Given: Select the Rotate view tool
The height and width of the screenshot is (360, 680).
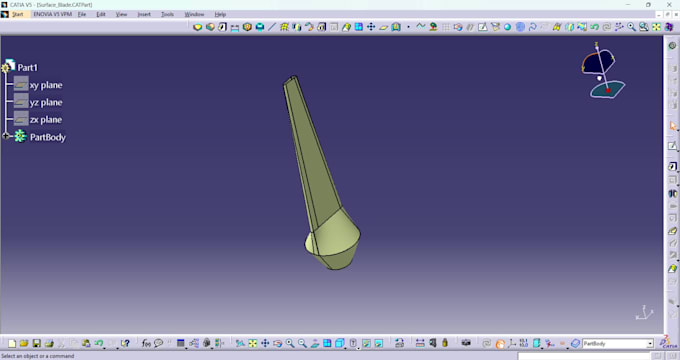Looking at the screenshot, I should (278, 344).
